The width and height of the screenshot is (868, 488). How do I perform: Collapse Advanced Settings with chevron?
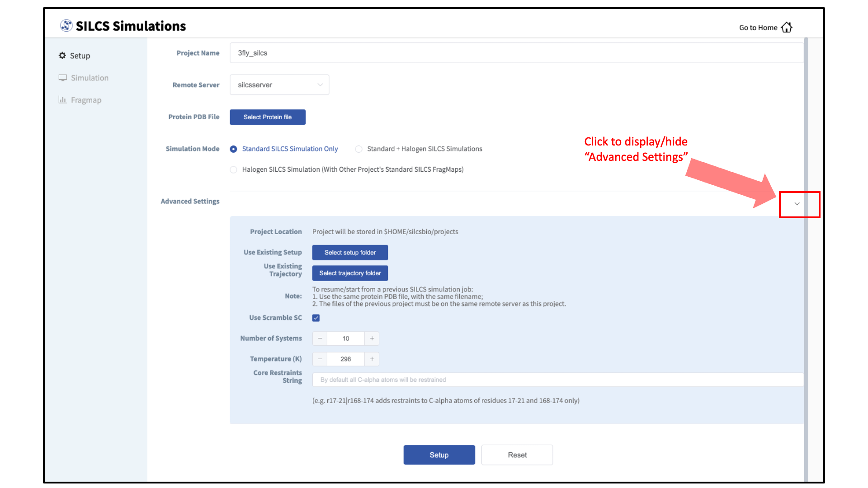coord(797,204)
